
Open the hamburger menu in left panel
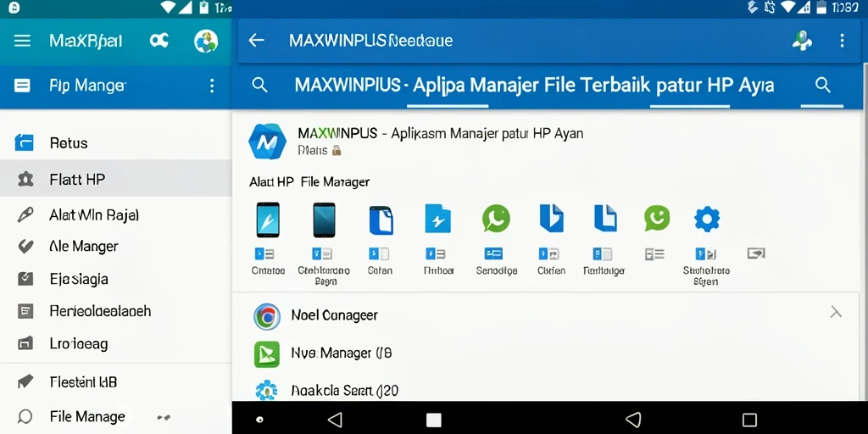click(x=22, y=41)
